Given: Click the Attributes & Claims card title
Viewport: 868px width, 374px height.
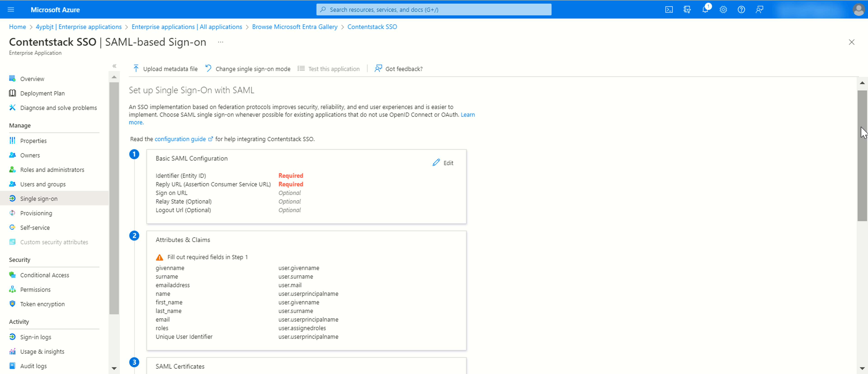Looking at the screenshot, I should point(183,239).
